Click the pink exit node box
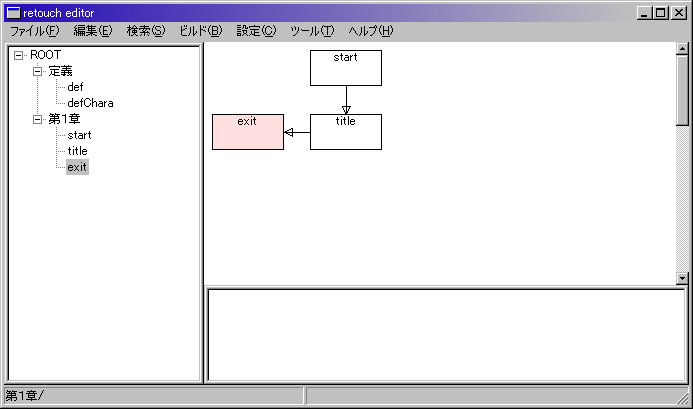The image size is (693, 409). pyautogui.click(x=248, y=132)
